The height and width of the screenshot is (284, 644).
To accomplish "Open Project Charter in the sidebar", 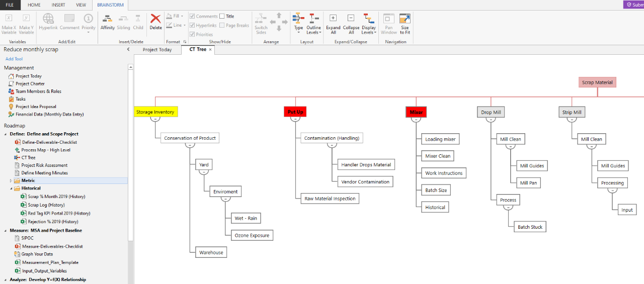I will click(30, 84).
